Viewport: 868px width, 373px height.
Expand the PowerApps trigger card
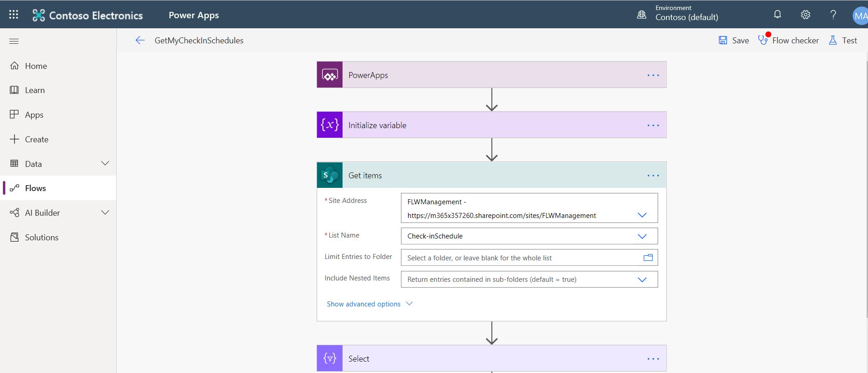[x=492, y=75]
